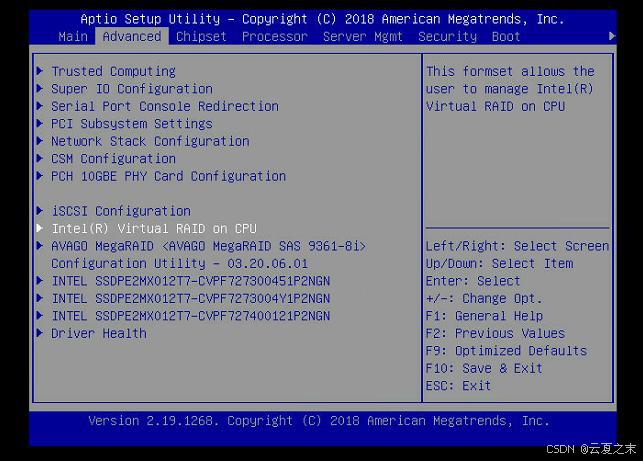Open the Server Mgmt tab

pyautogui.click(x=363, y=37)
